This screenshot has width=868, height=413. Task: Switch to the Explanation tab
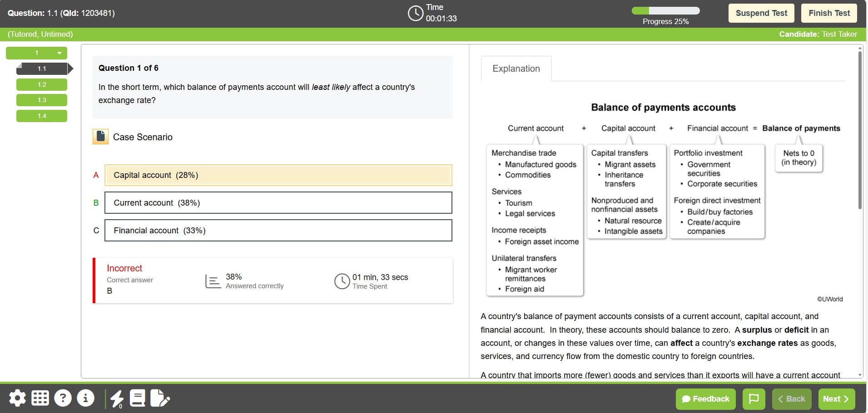pos(516,69)
